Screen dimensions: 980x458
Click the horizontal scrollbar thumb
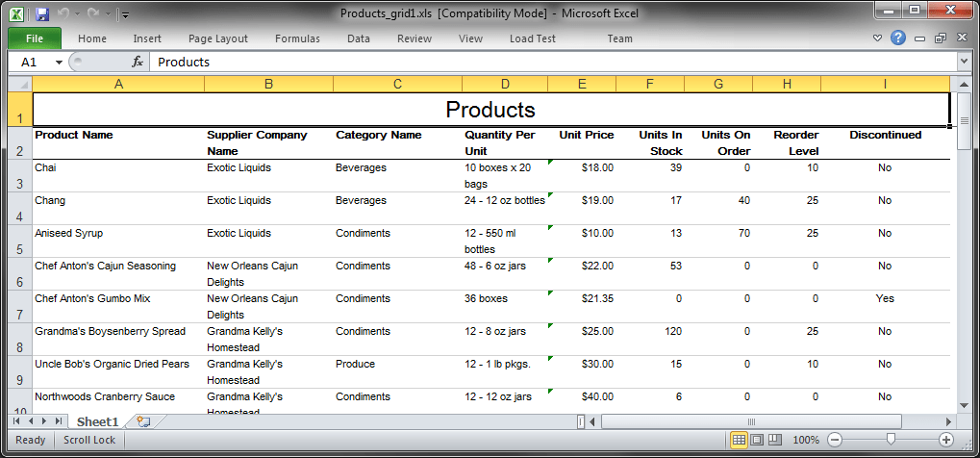click(751, 421)
